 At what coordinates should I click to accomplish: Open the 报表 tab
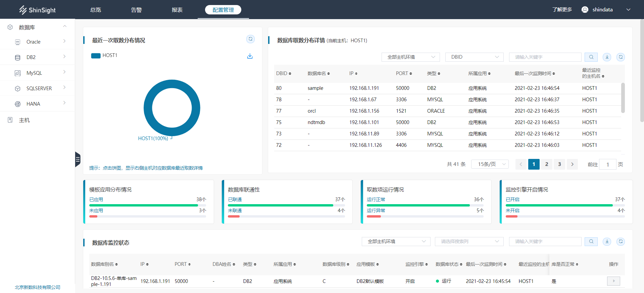(x=177, y=10)
